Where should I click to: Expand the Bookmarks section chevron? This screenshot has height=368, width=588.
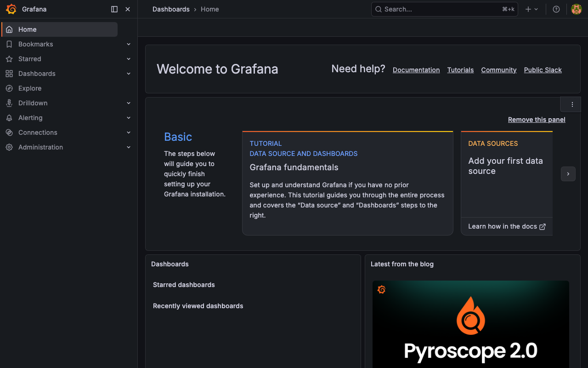click(x=129, y=44)
